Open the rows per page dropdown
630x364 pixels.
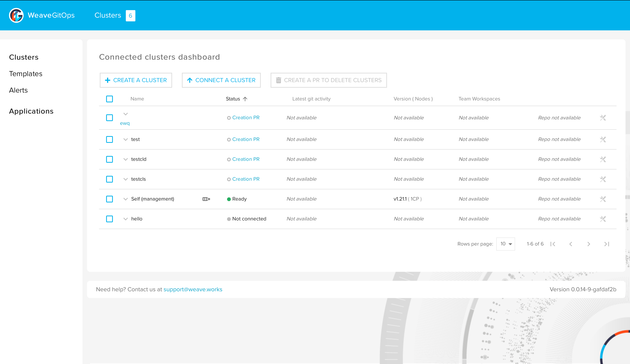click(x=505, y=244)
